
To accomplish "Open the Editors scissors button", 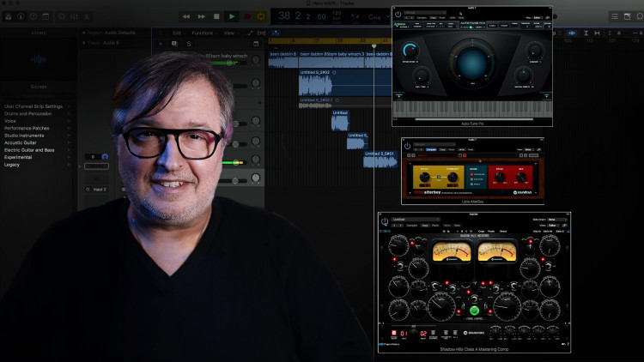I will 87,16.
